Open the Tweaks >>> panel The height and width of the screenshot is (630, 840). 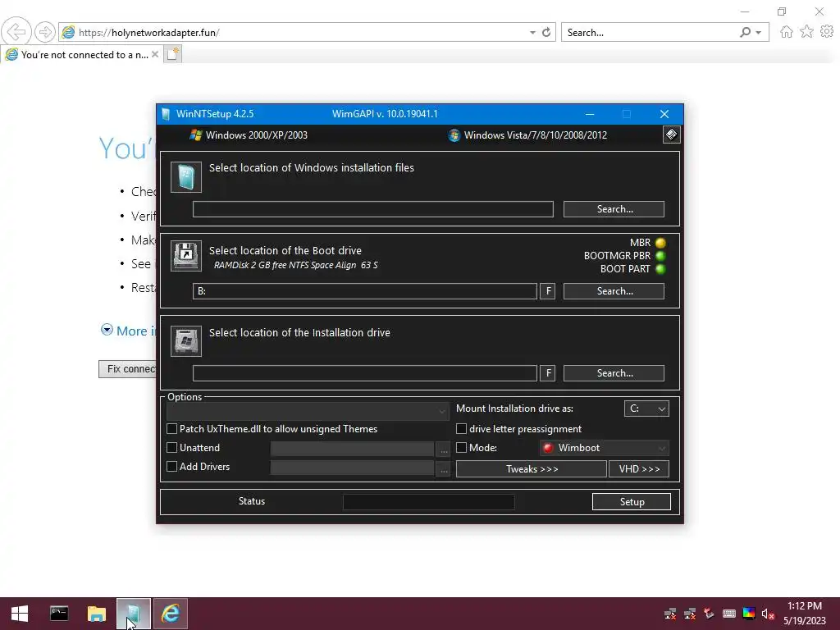pyautogui.click(x=532, y=468)
